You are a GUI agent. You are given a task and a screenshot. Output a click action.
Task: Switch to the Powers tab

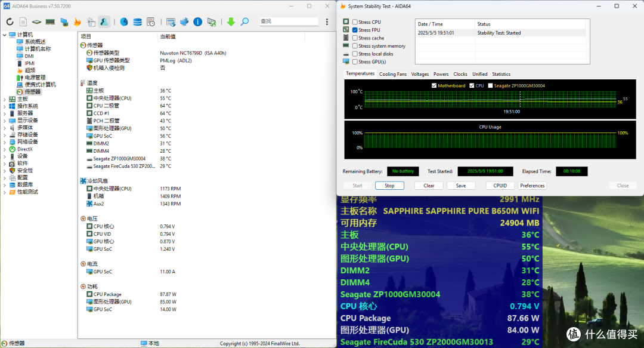point(441,74)
